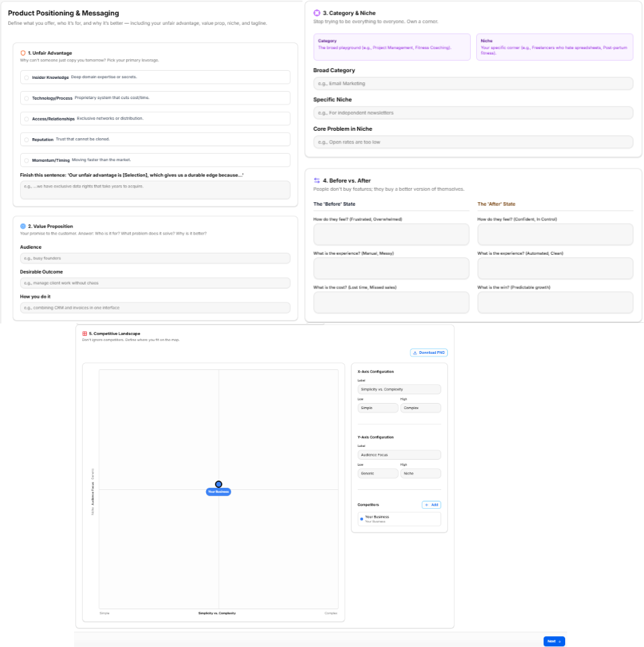Edit the X-Axis label field

pyautogui.click(x=399, y=390)
